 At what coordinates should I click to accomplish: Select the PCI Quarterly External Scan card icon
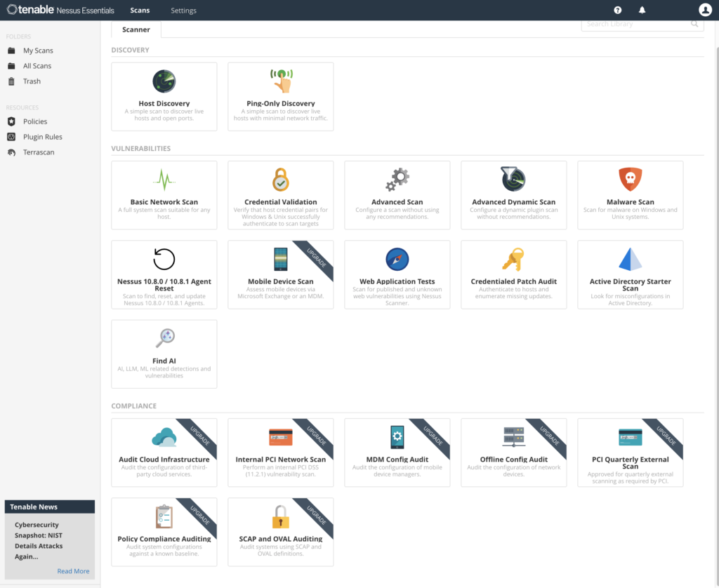pos(631,437)
